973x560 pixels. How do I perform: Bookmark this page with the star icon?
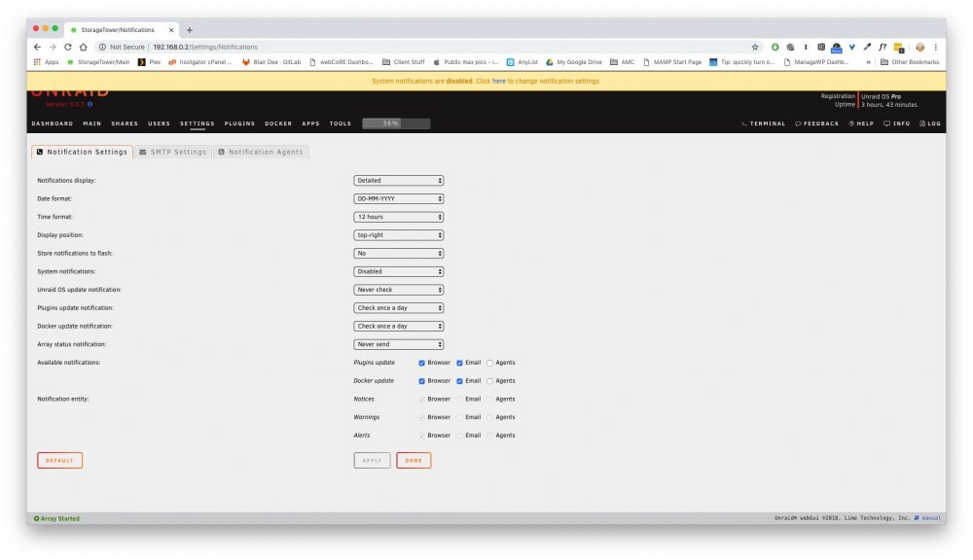point(755,47)
